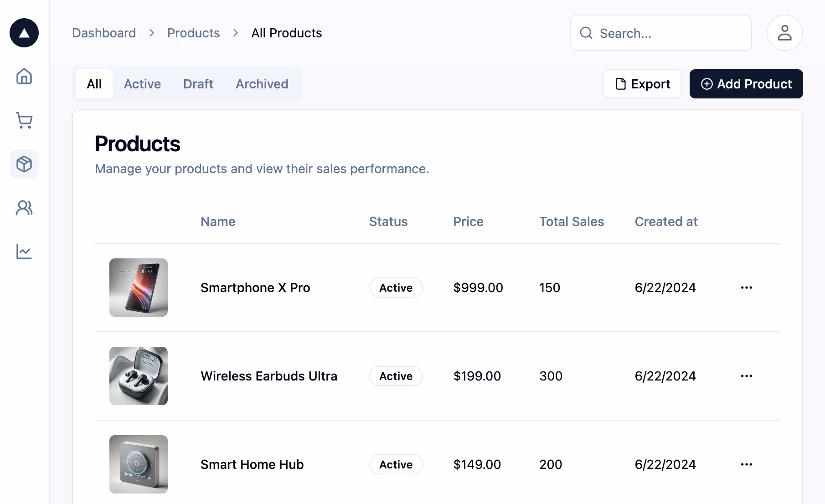Click the Products package icon in sidebar
Screen dimensions: 825x504
click(24, 164)
